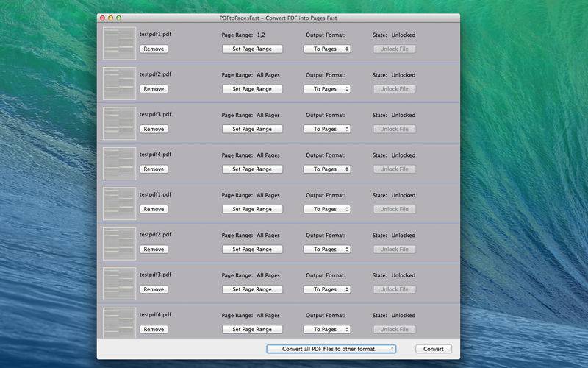
Task: Open To Pages dropdown of second testpdf3.pdf
Action: point(327,289)
